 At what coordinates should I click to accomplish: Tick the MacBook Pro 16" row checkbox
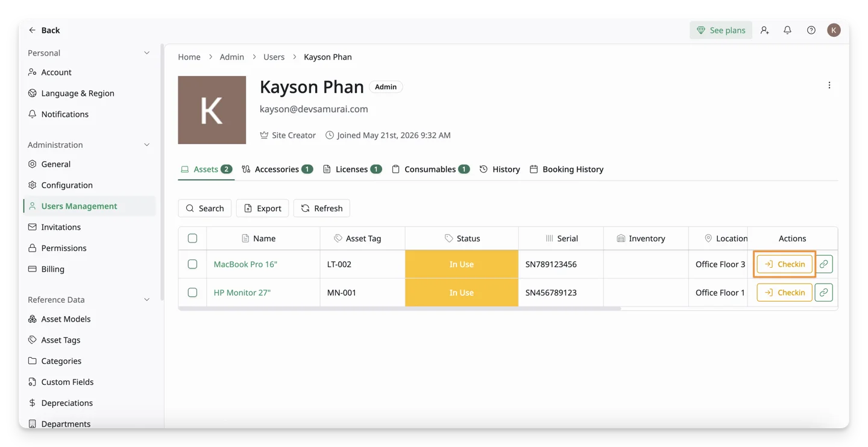pyautogui.click(x=192, y=264)
